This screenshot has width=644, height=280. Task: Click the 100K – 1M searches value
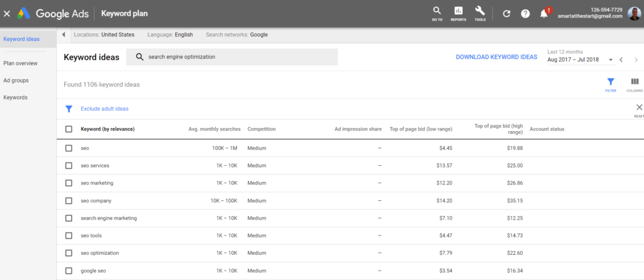click(x=225, y=148)
